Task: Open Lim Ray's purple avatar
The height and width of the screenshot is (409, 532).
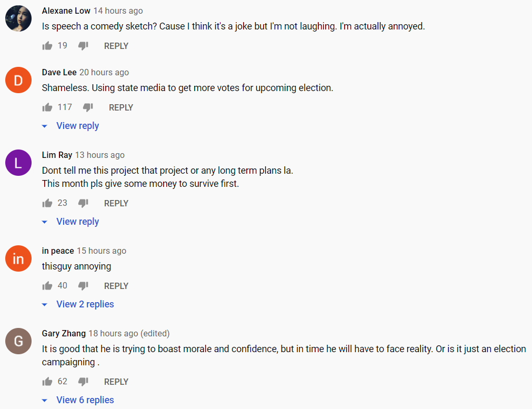Action: 18,163
